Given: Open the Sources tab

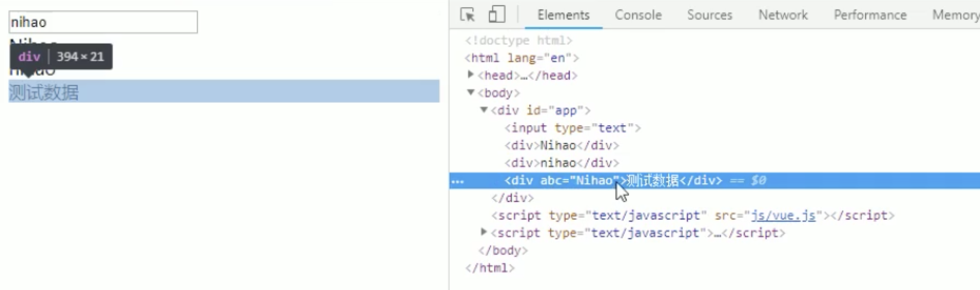Looking at the screenshot, I should tap(710, 15).
